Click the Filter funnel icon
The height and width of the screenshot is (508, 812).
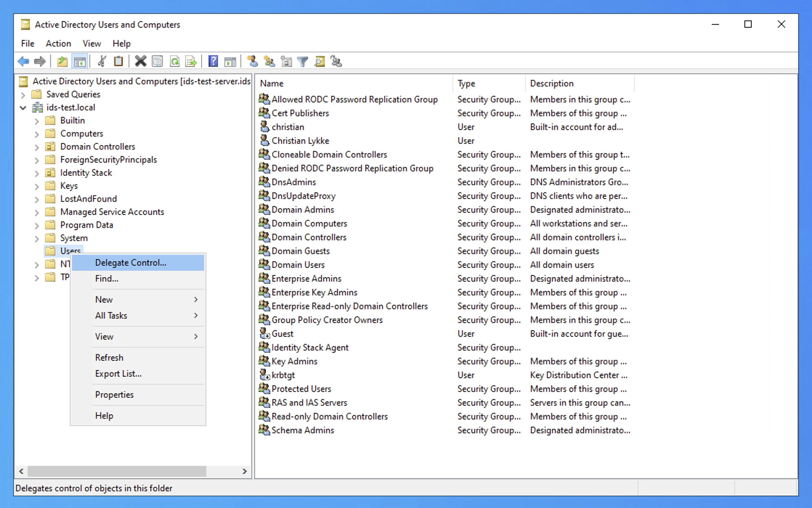click(303, 61)
